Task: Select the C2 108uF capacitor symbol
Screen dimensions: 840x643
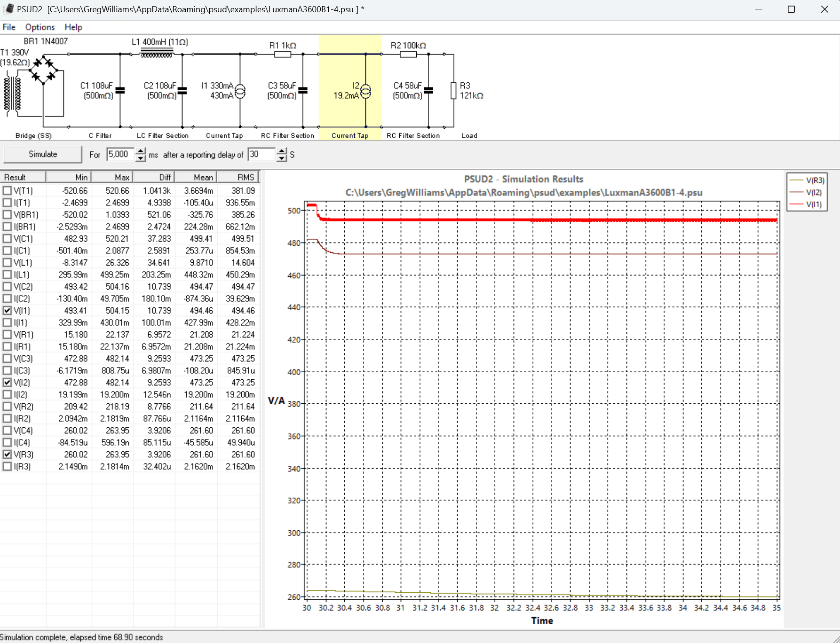Action: (x=182, y=90)
